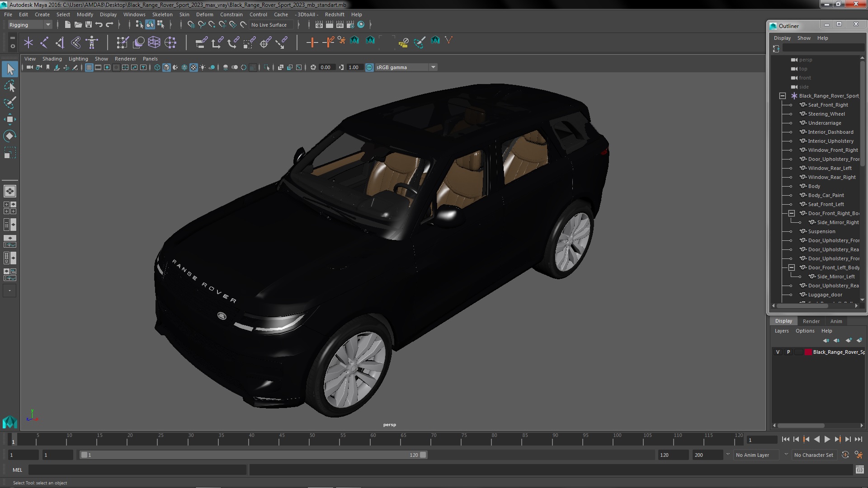The image size is (868, 488).
Task: Activate the Select tool arrow
Action: tap(10, 69)
